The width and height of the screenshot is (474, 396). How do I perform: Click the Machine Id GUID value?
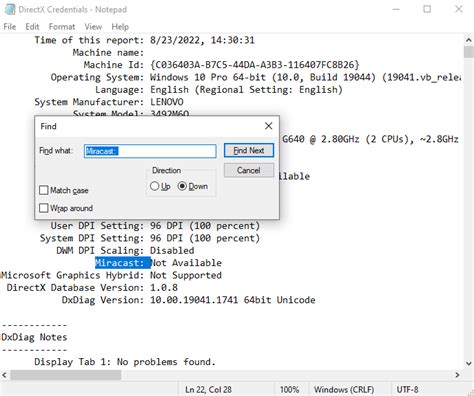coord(255,65)
